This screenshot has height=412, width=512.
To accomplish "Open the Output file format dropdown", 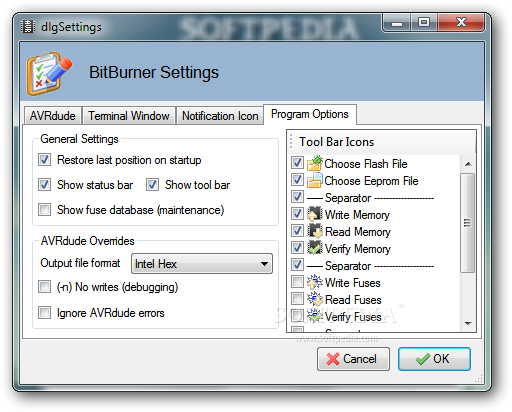I will [202, 264].
